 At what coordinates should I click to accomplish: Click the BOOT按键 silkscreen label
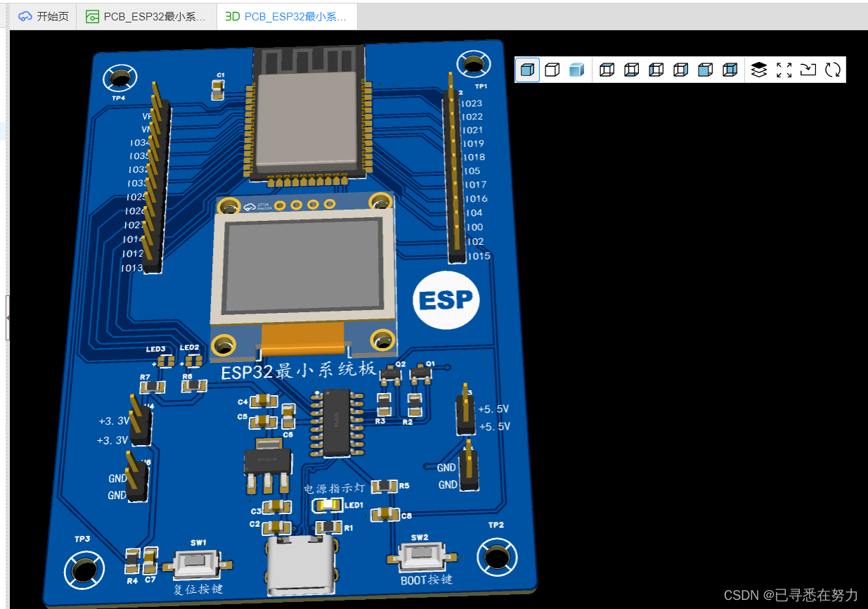point(427,579)
